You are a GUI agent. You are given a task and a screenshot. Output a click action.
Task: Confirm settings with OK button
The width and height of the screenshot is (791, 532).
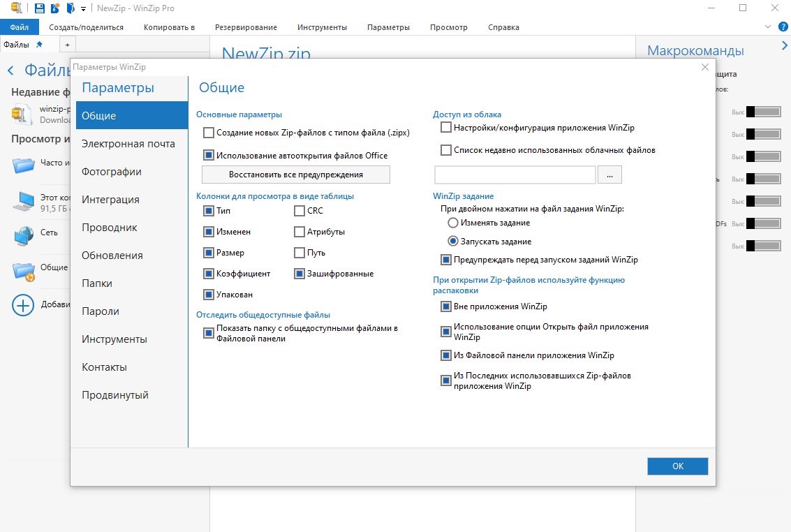click(677, 466)
